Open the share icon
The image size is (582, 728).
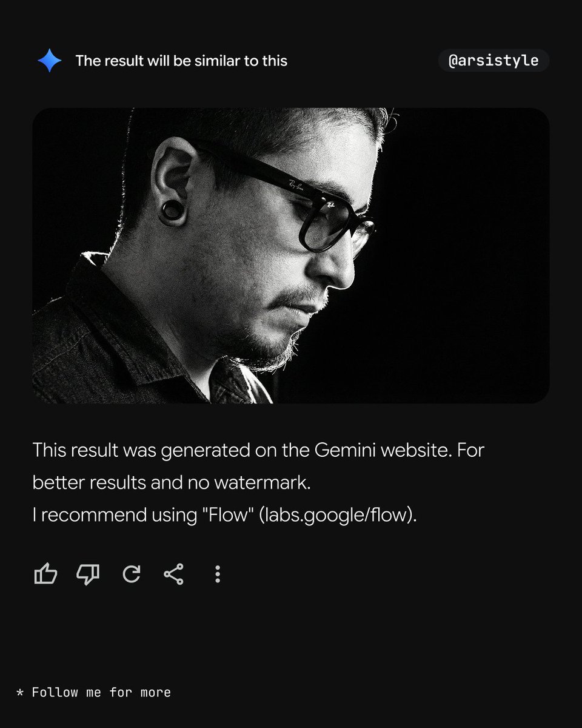(174, 574)
